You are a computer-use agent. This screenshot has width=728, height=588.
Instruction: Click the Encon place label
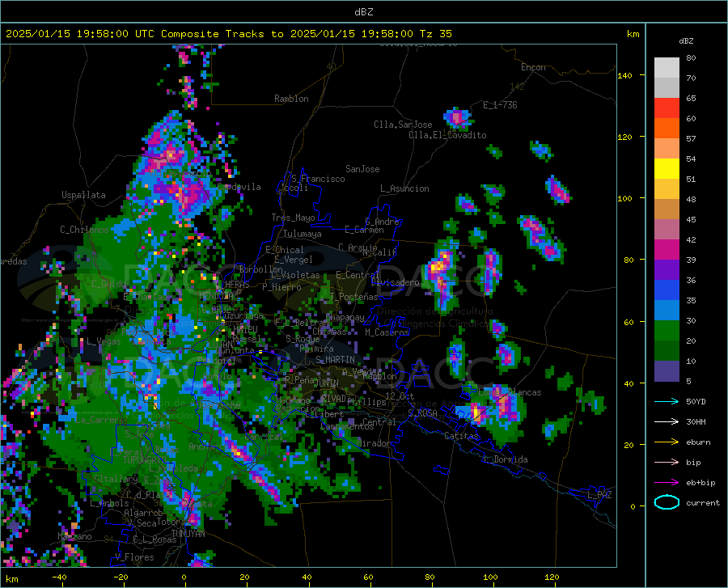(533, 67)
